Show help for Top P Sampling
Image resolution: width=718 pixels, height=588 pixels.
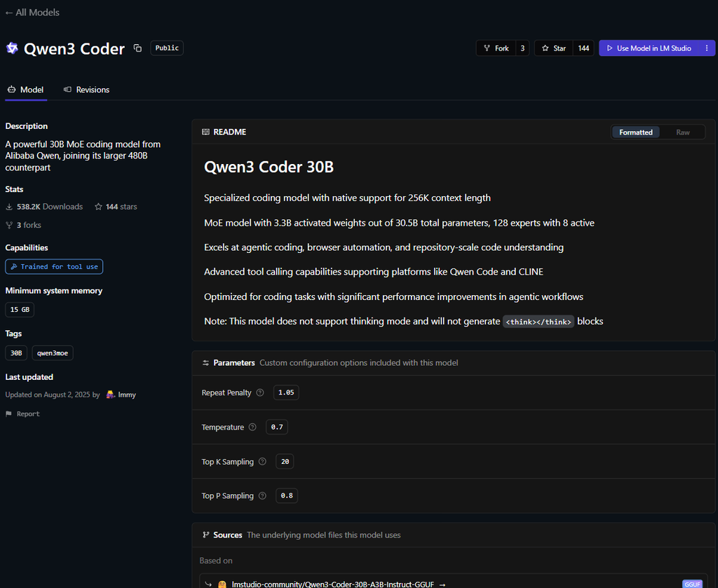point(262,495)
